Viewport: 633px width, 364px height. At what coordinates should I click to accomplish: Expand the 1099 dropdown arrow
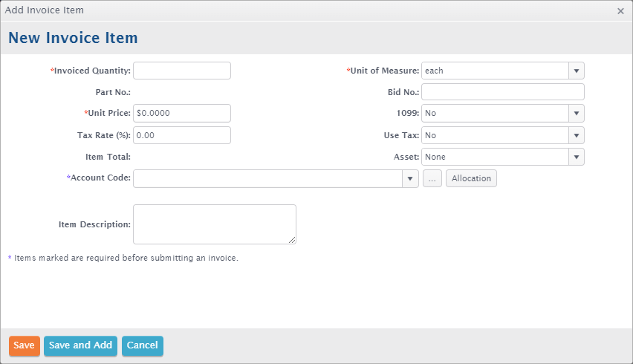click(577, 114)
